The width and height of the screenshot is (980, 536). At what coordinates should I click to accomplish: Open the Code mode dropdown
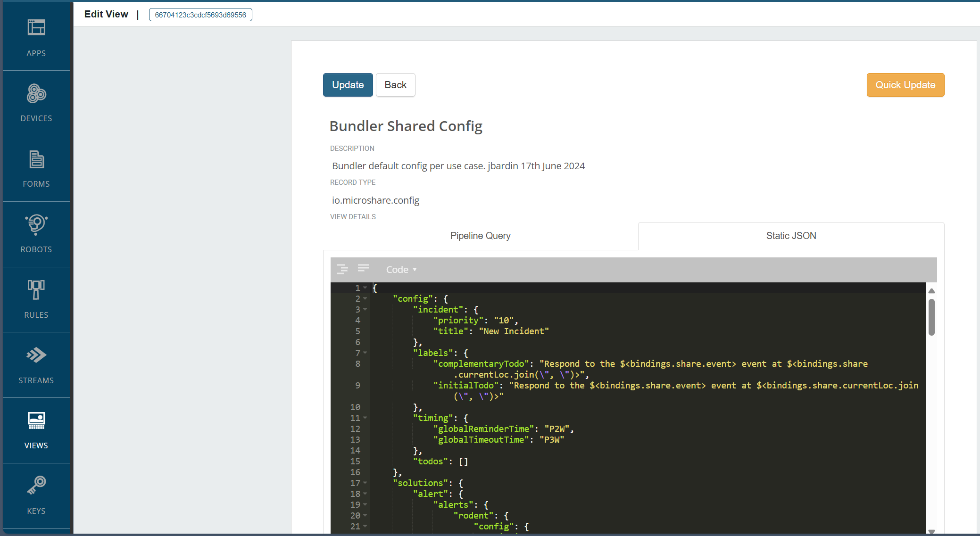(401, 270)
